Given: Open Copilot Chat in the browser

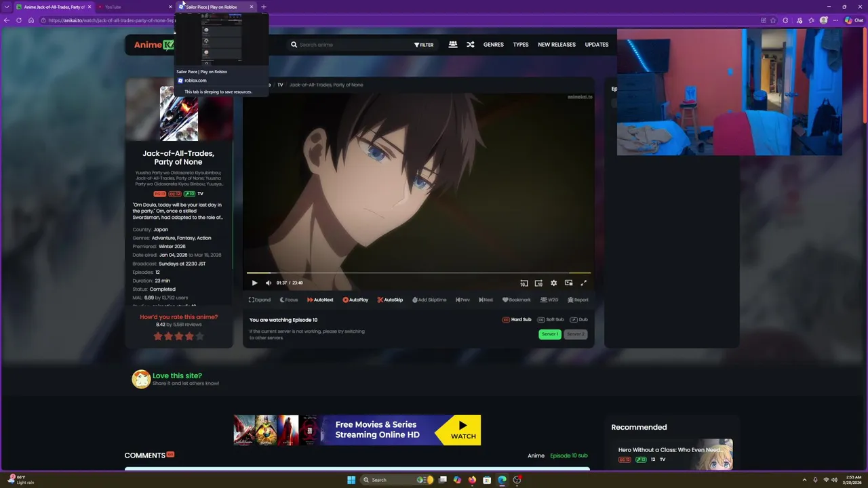Looking at the screenshot, I should [854, 20].
